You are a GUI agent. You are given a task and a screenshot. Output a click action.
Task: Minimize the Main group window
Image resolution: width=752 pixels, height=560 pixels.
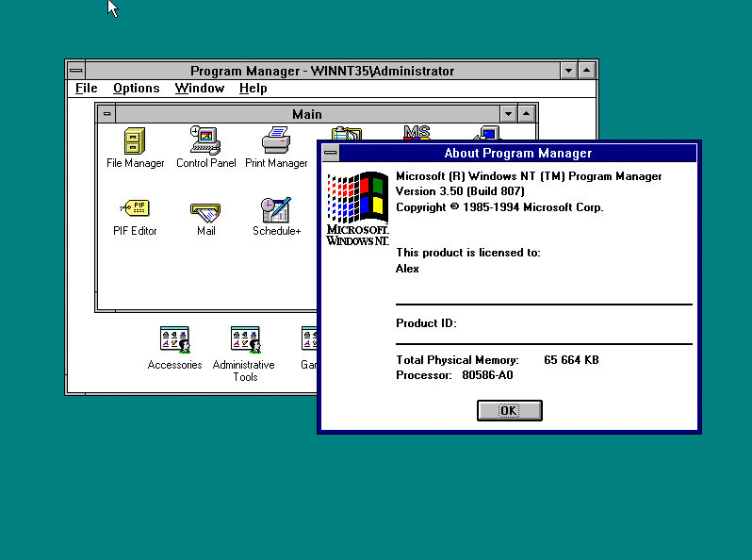point(508,114)
